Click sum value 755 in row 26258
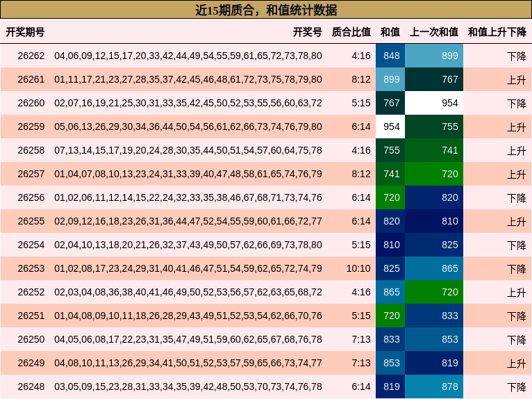The image size is (532, 399). coord(390,150)
